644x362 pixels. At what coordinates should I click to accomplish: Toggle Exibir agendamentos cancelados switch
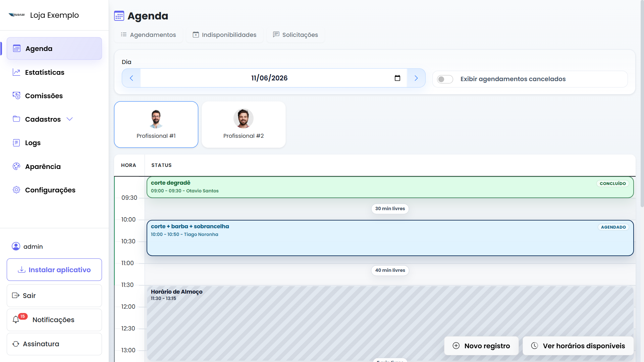[445, 79]
